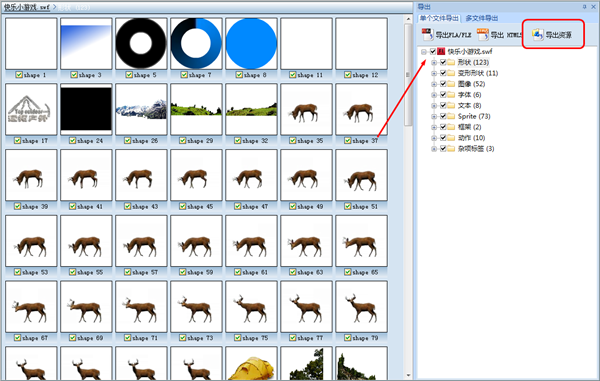Viewport: 600px width, 381px height.
Task: Select the solid blue circle shape 8 thumbnail
Action: point(251,43)
